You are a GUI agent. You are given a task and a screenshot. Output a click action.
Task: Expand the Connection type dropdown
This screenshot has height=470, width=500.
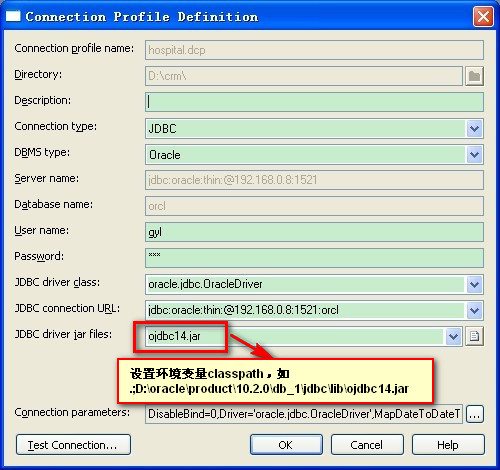click(x=474, y=129)
